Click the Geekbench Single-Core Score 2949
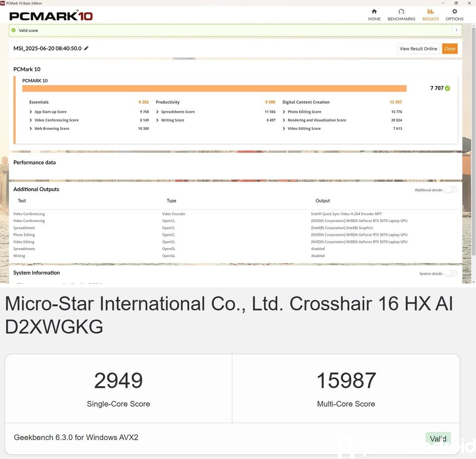Viewport: 476px width, 459px height. pyautogui.click(x=118, y=381)
